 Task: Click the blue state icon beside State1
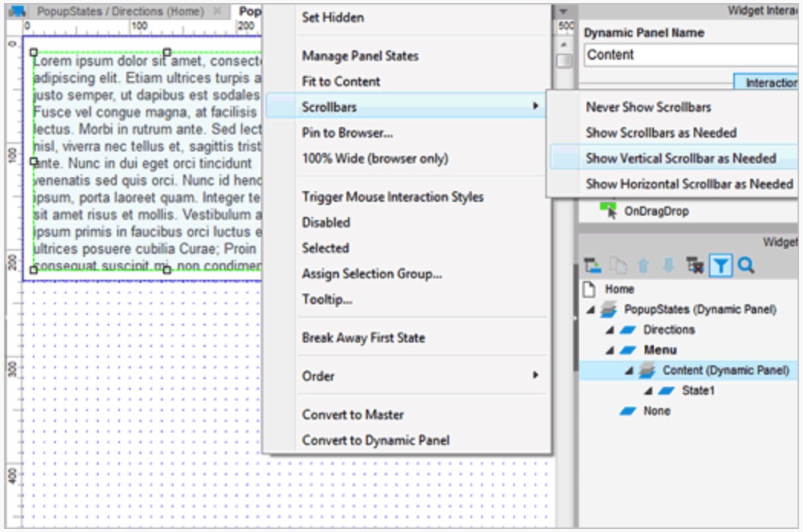click(666, 391)
